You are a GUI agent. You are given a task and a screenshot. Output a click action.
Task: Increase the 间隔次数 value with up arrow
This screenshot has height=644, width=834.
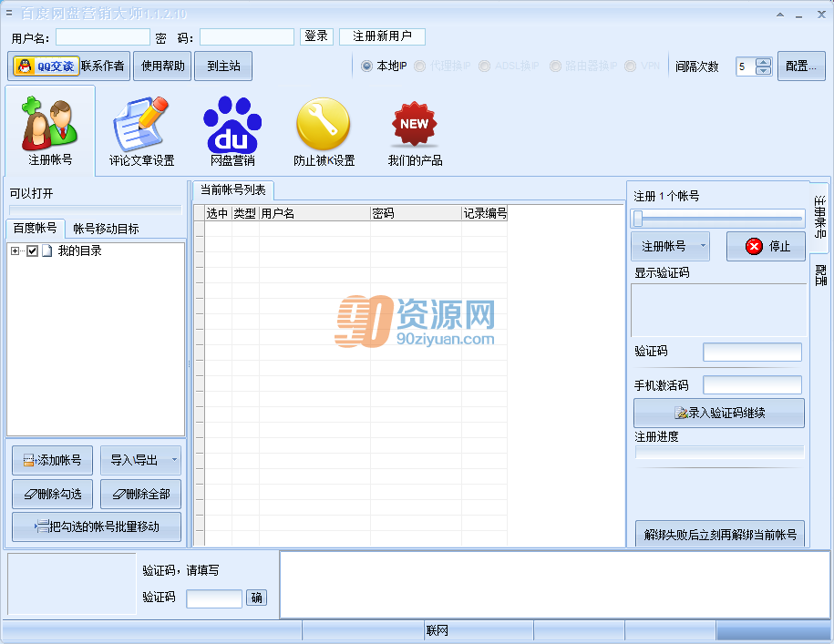763,62
